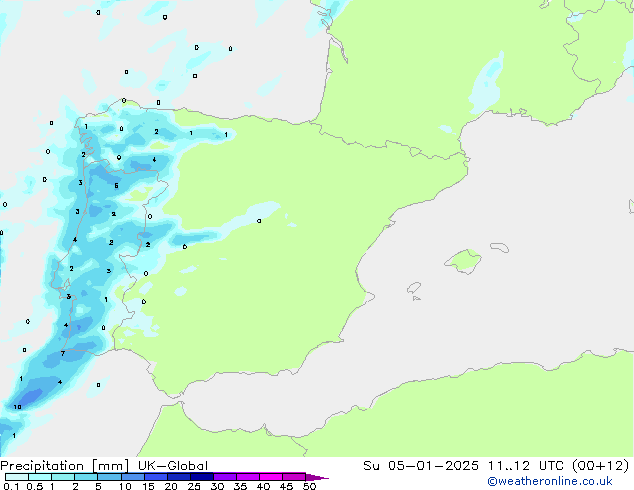
Task: Click the arrow tip beyond 50 on legend
Action: (317, 477)
